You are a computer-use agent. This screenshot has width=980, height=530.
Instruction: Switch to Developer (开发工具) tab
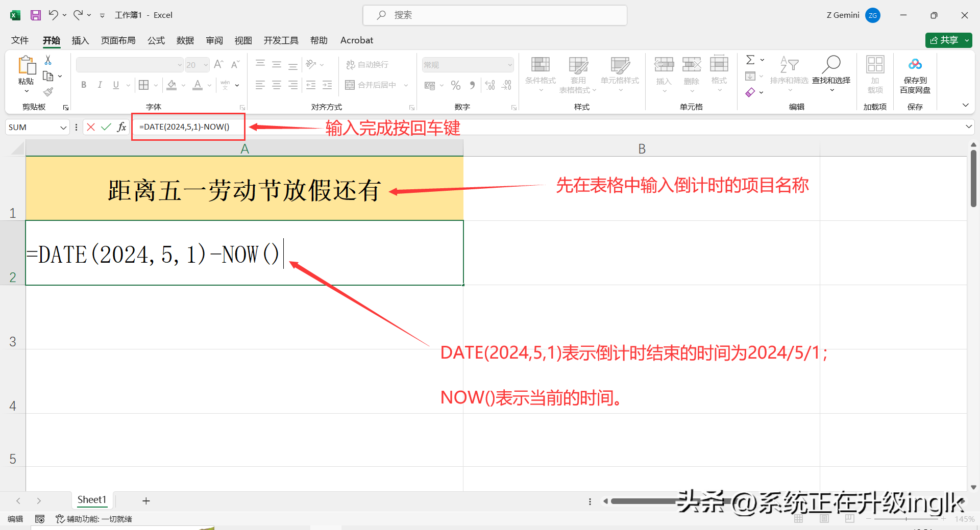[281, 40]
